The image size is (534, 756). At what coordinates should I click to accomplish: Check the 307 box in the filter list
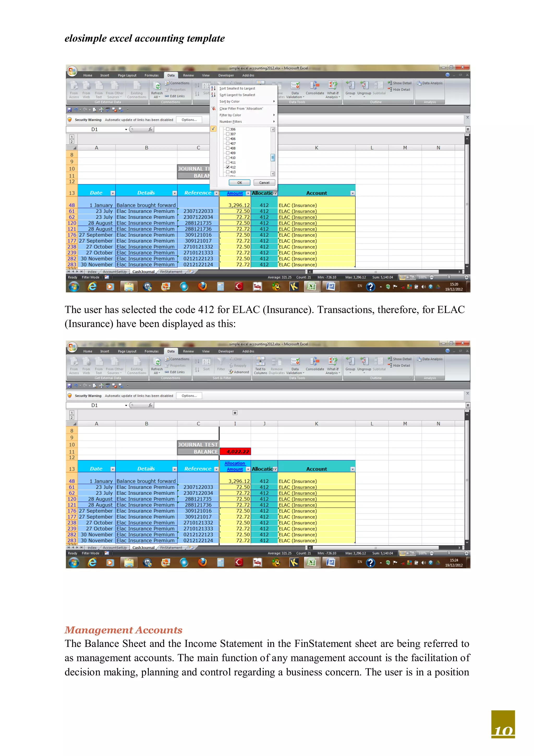[228, 134]
